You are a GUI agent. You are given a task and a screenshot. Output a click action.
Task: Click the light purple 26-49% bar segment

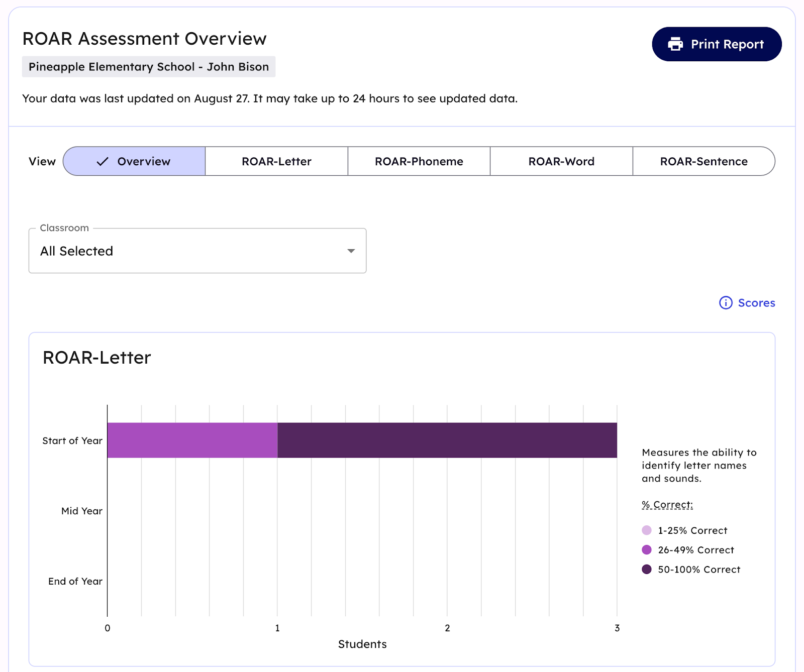192,440
